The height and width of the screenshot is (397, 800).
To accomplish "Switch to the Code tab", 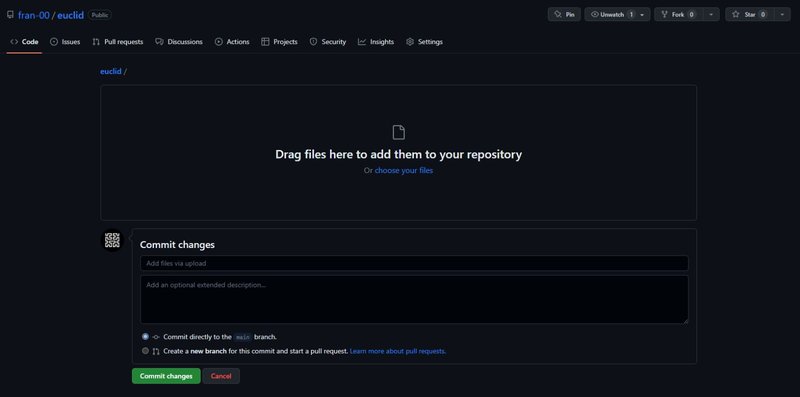I will (24, 42).
